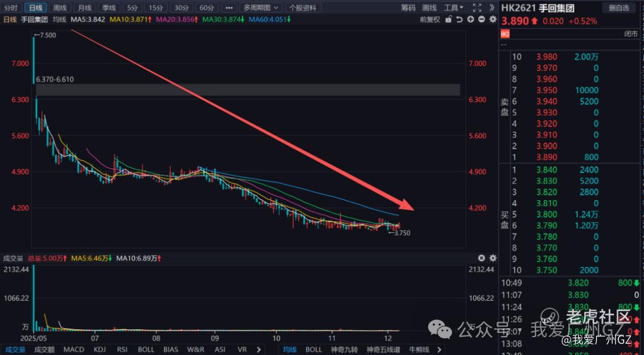Switch to 周线 period tab
This screenshot has width=644, height=355.
coord(60,7)
